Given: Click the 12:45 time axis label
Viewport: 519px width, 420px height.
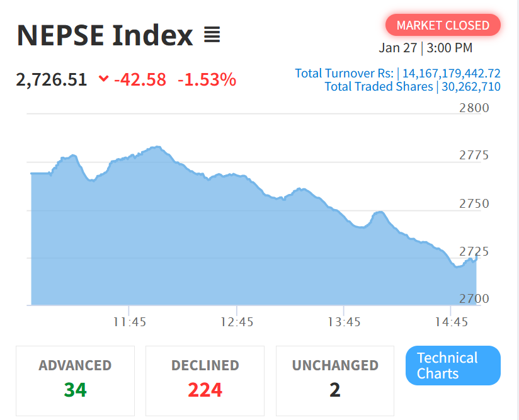Looking at the screenshot, I should click(x=237, y=322).
